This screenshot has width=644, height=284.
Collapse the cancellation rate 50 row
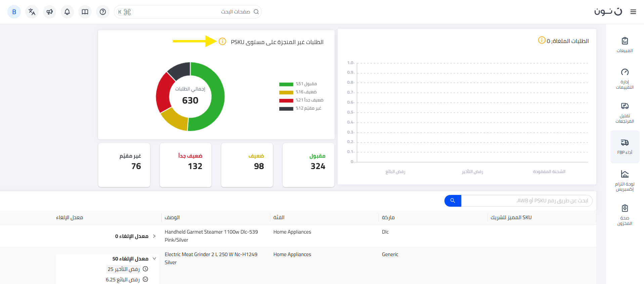coord(154,259)
